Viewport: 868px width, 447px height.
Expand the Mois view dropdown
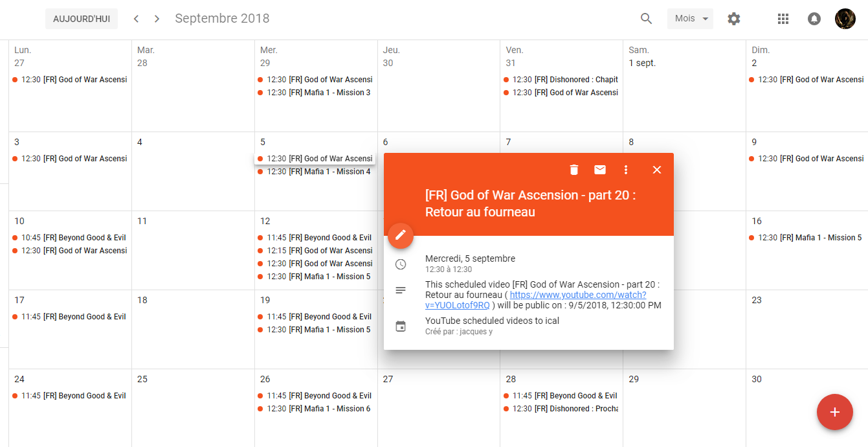click(x=690, y=19)
